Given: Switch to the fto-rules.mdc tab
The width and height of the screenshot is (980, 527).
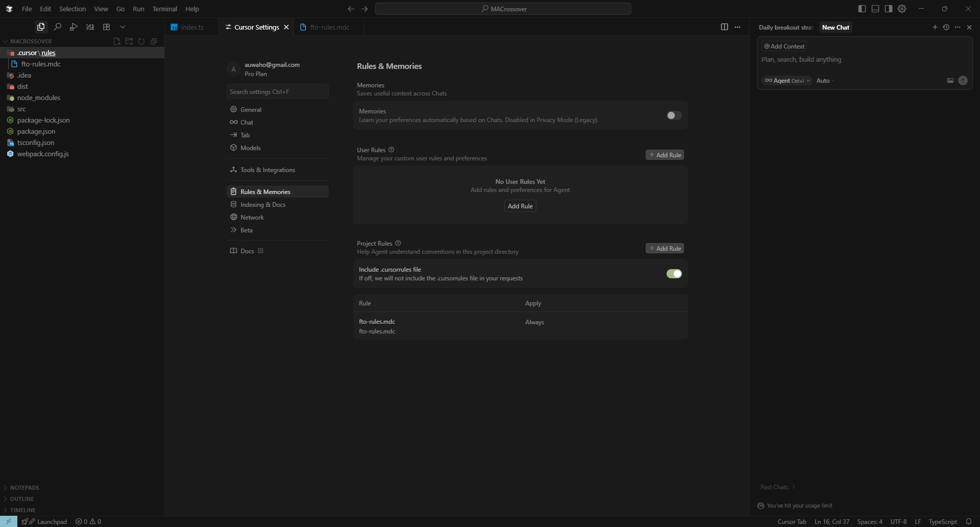Looking at the screenshot, I should point(329,27).
